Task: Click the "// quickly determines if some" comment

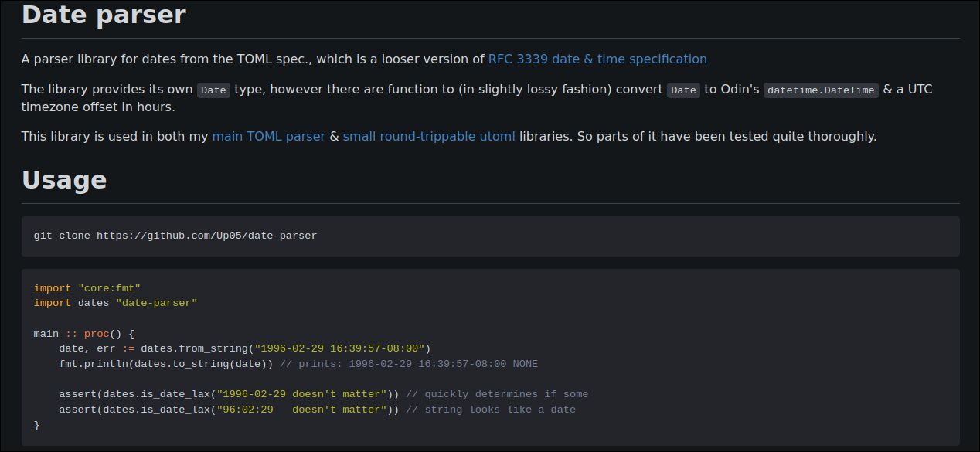Action: click(x=496, y=394)
